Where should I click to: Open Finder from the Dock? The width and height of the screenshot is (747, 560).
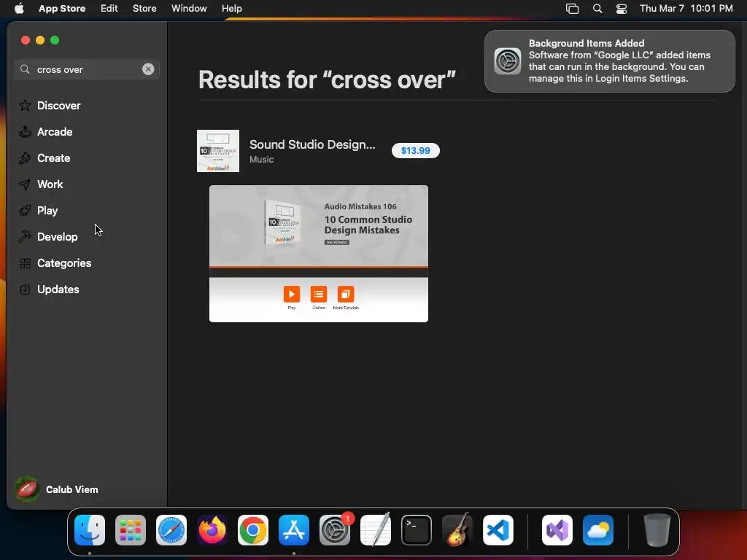90,530
